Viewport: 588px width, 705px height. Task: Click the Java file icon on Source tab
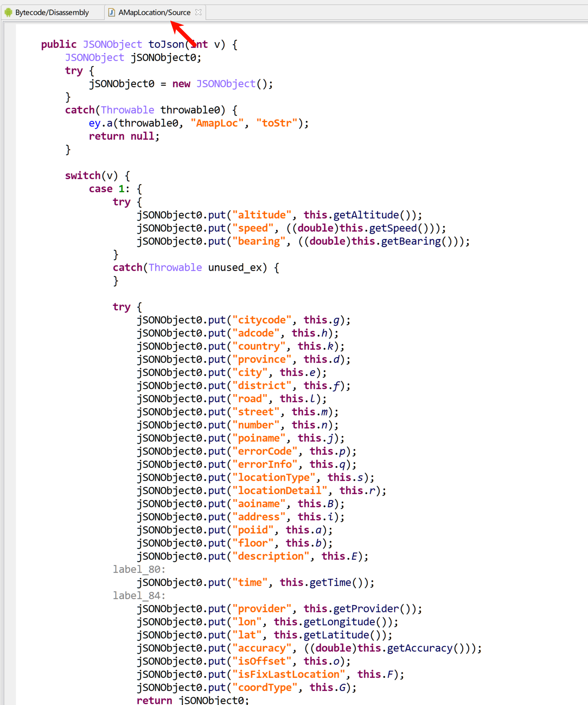click(x=112, y=12)
